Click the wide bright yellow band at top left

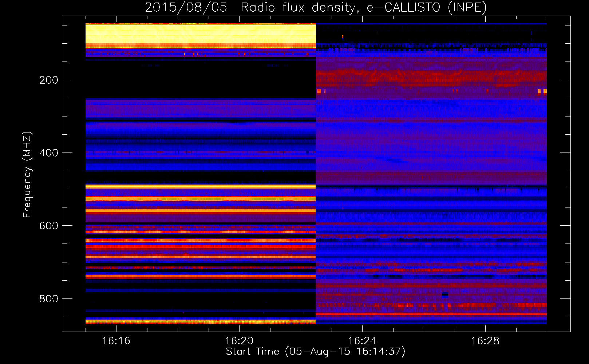tap(200, 35)
